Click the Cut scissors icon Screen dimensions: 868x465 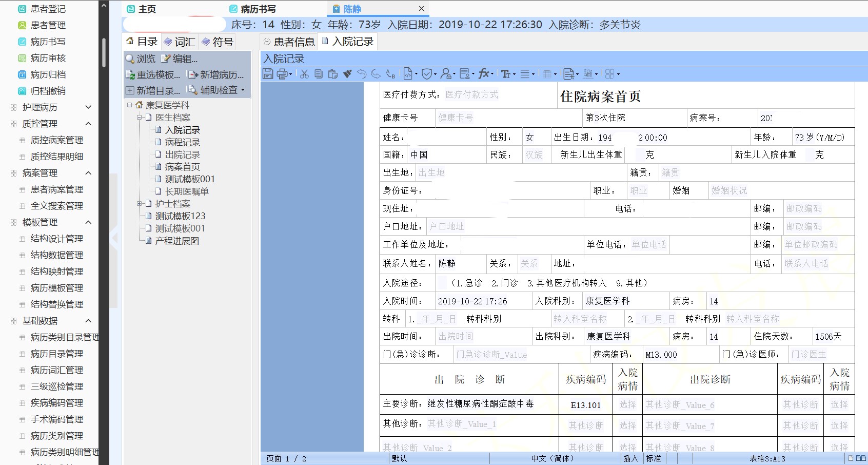point(304,74)
